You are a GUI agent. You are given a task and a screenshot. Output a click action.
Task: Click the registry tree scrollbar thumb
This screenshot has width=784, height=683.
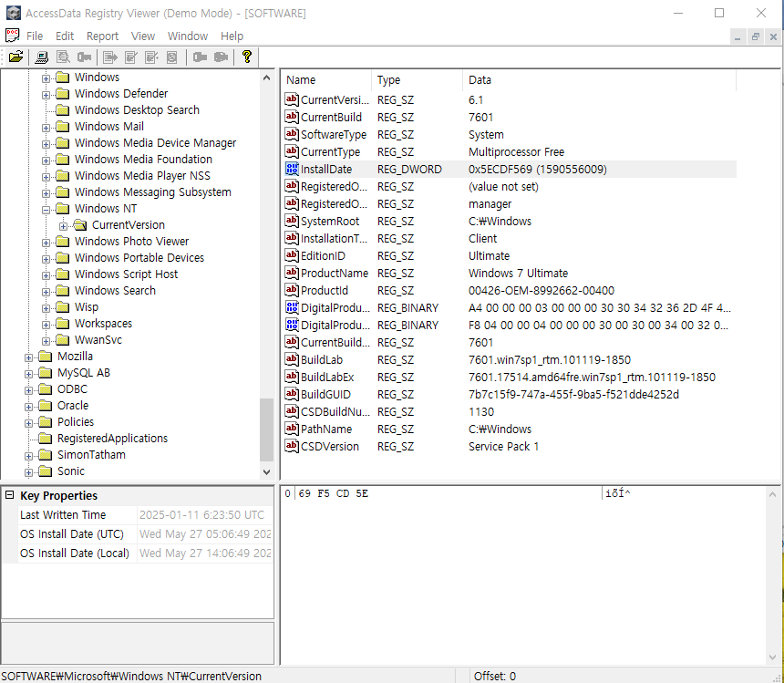(x=266, y=429)
